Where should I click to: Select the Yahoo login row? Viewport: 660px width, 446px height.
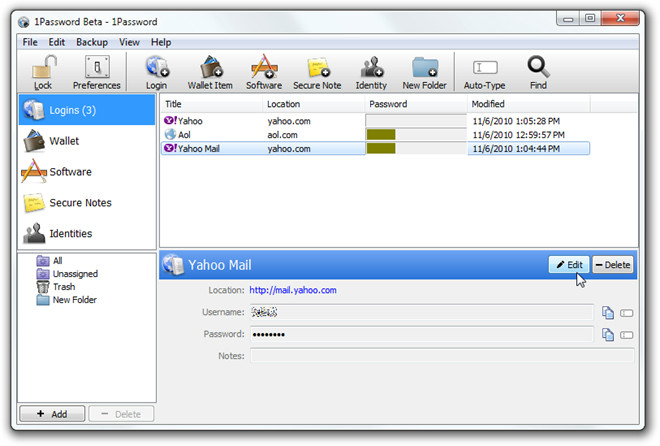click(x=375, y=121)
